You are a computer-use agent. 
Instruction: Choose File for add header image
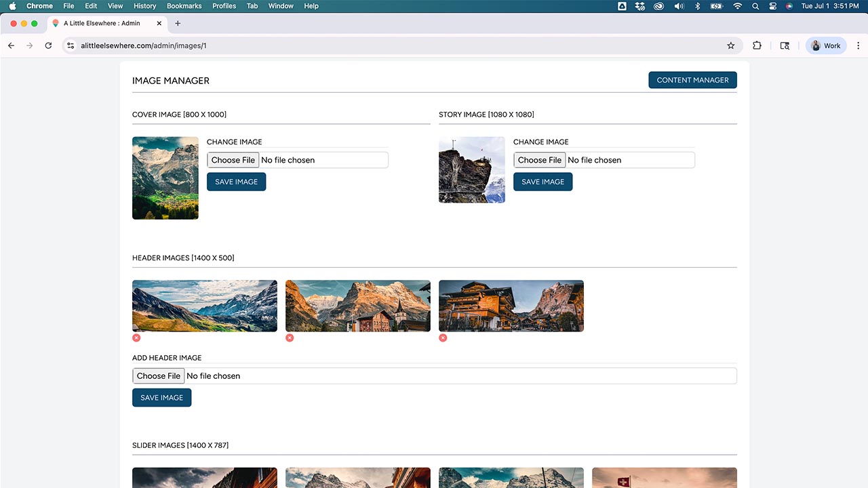click(x=159, y=376)
